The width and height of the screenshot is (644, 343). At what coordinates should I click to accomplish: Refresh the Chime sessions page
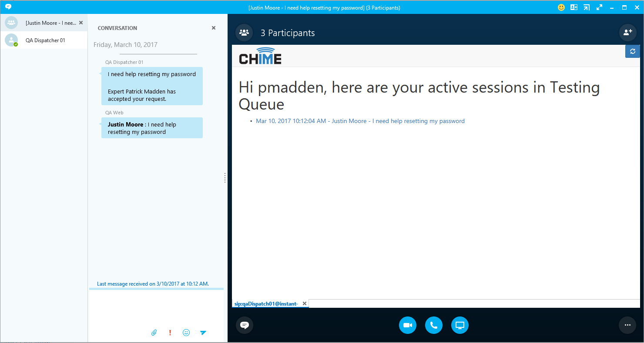[x=633, y=51]
